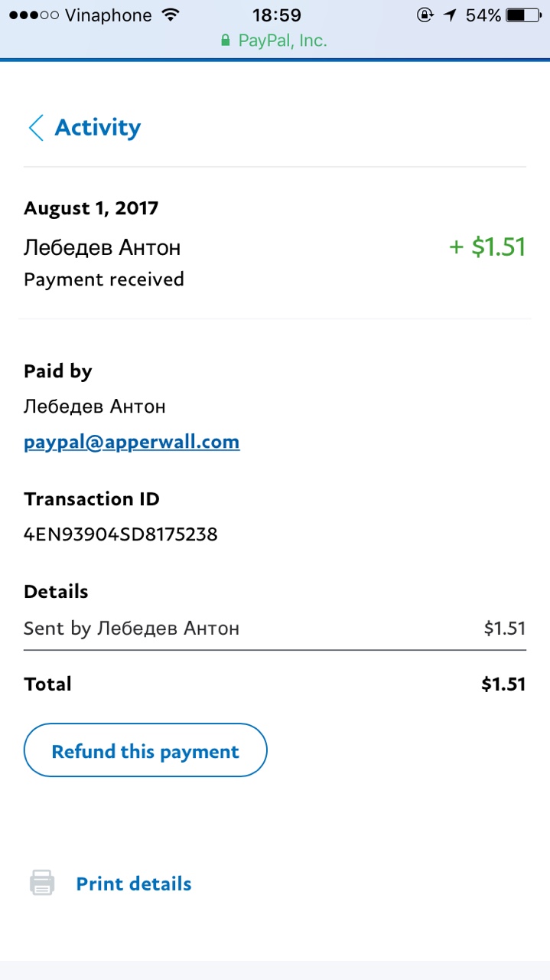Tap the battery icon in status bar
Viewport: 550px width, 980px height.
(524, 15)
